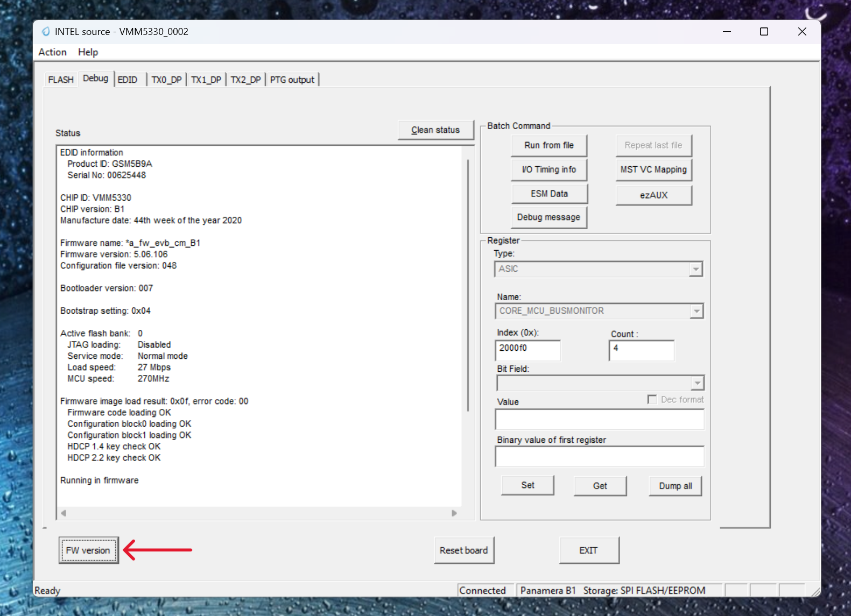The width and height of the screenshot is (851, 616).
Task: Click the register Set button
Action: (x=528, y=485)
